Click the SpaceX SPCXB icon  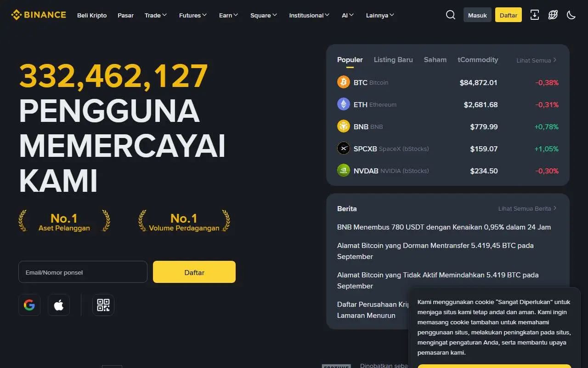[344, 149]
